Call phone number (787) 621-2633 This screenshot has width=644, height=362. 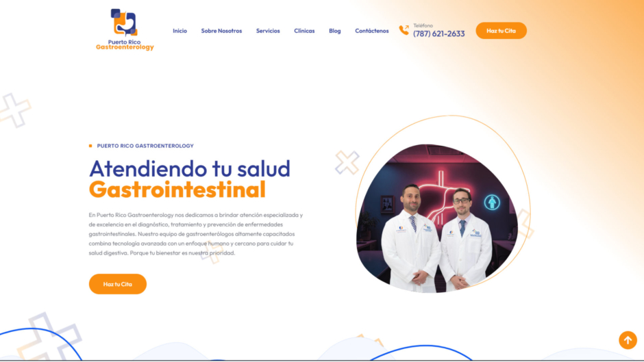click(439, 34)
